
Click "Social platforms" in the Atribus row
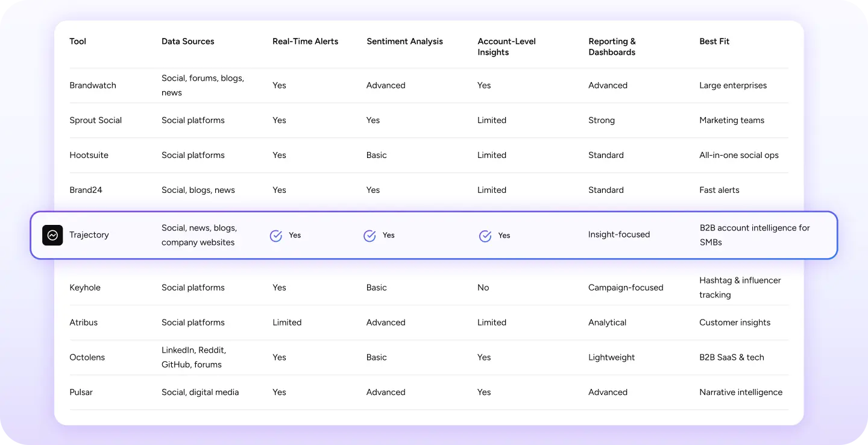coord(193,323)
